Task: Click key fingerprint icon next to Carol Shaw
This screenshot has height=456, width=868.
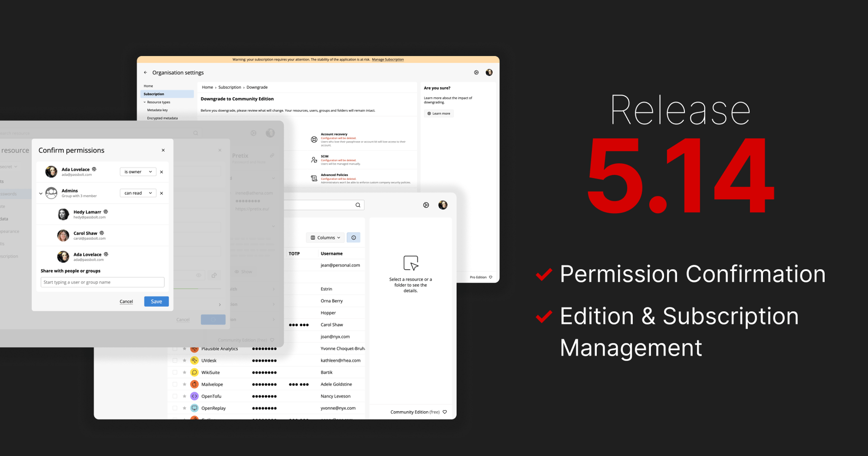Action: click(x=102, y=233)
